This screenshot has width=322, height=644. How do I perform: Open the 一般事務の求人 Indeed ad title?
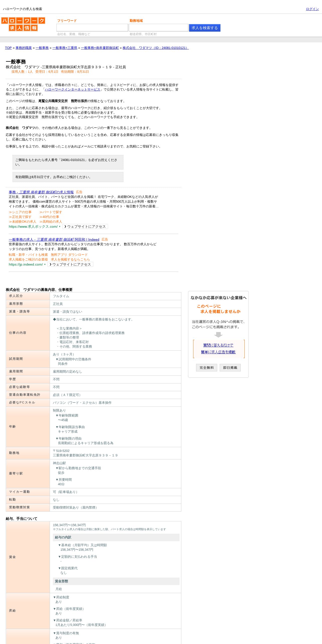[54, 239]
